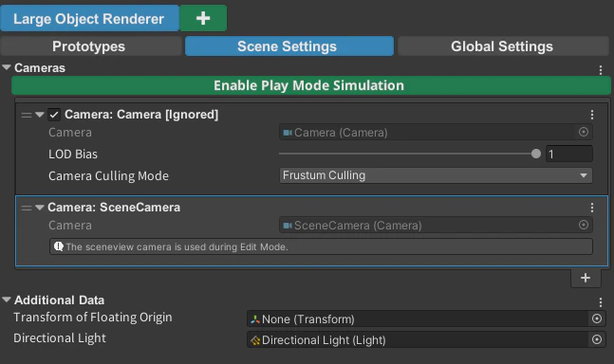
Task: Click the reorder handle of Camera: Camera [Ignored]
Action: [27, 115]
